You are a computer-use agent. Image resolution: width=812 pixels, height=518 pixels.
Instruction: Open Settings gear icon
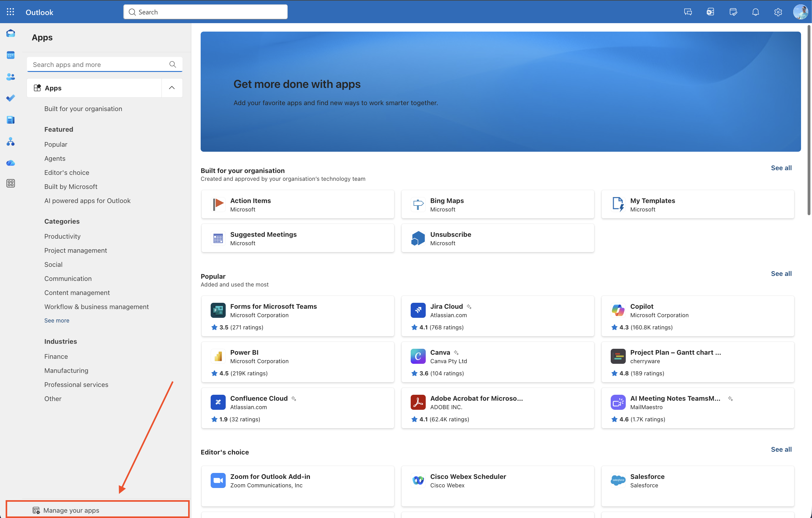pos(778,12)
